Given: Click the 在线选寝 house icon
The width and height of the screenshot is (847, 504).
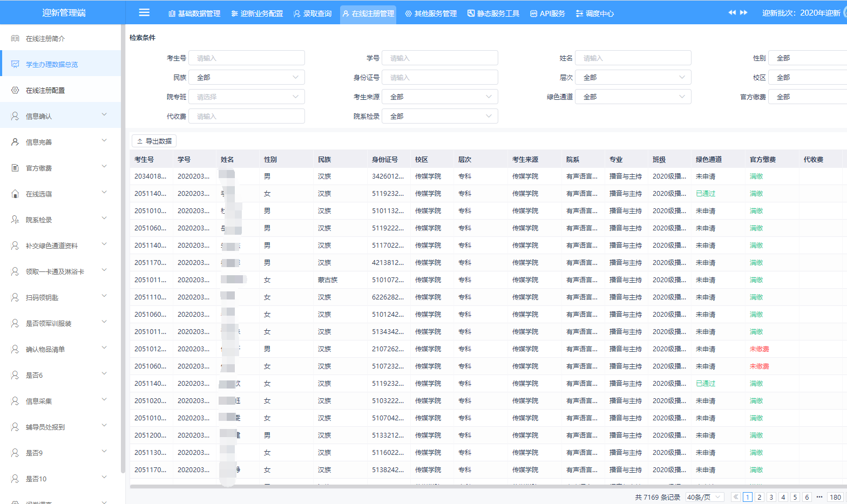Looking at the screenshot, I should tap(15, 194).
